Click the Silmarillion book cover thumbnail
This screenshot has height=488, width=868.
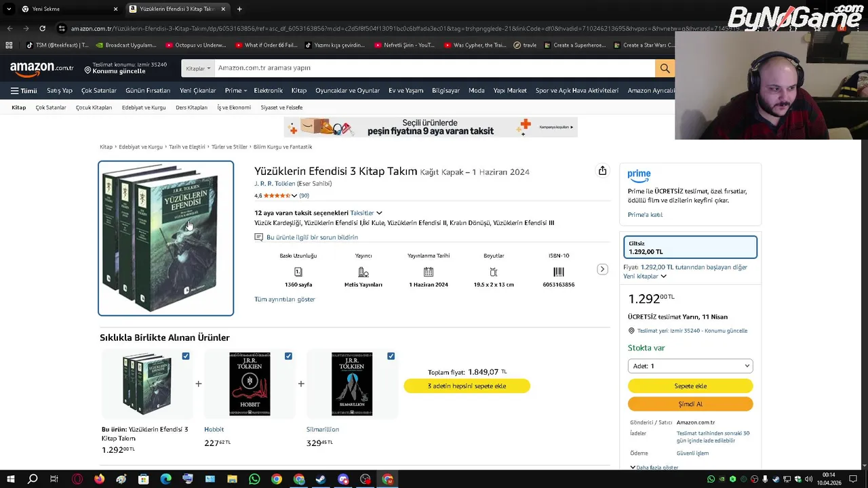coord(352,384)
